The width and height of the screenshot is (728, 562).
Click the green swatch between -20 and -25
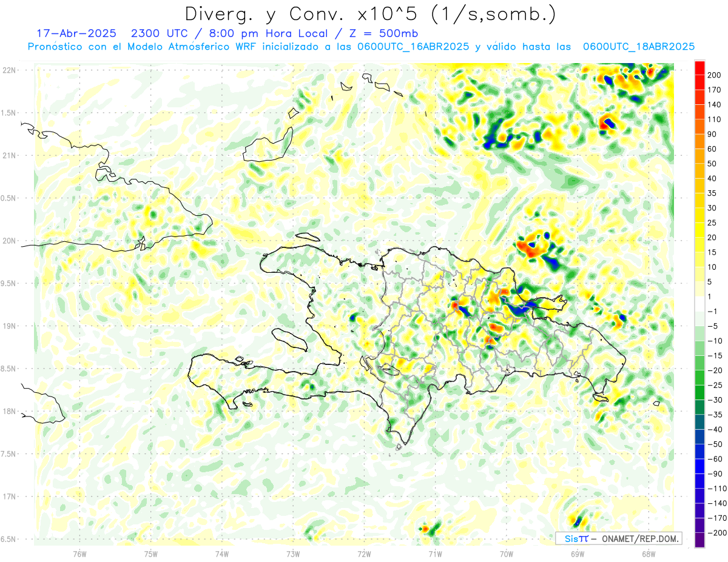tap(699, 378)
